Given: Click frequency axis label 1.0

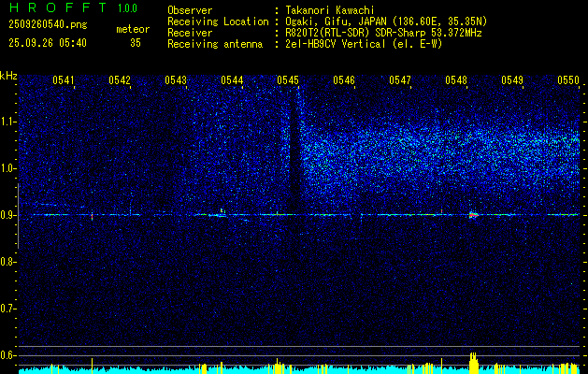Looking at the screenshot, I should [7, 168].
